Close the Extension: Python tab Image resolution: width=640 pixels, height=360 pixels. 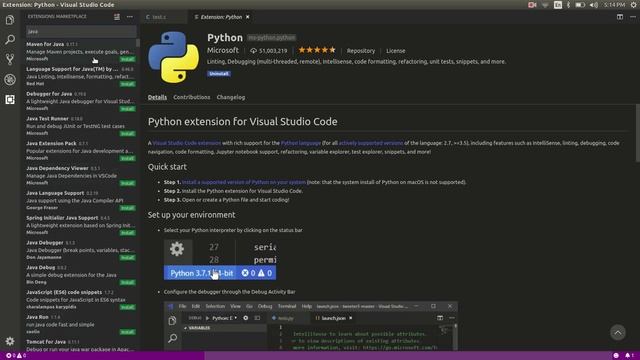click(248, 17)
